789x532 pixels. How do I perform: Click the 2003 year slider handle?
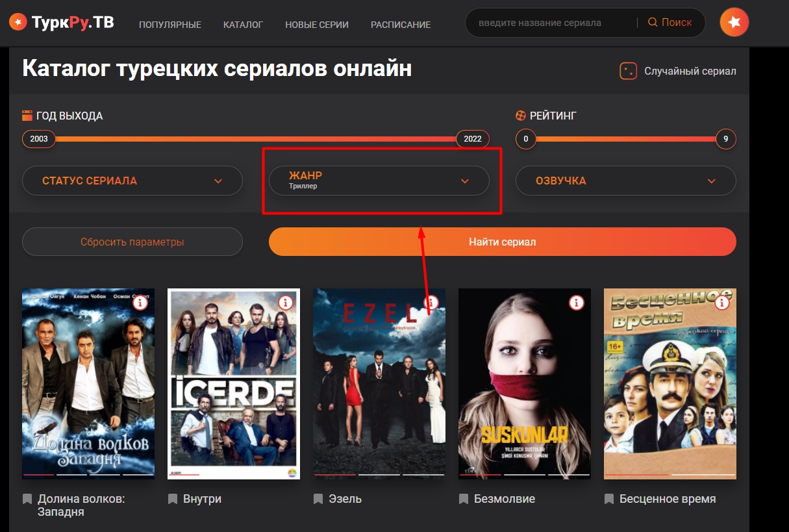39,139
